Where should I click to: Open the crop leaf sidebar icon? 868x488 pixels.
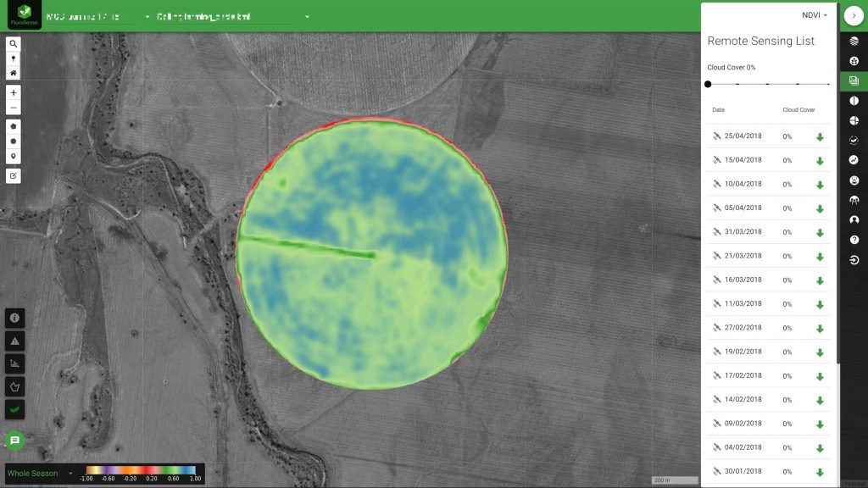(x=854, y=61)
